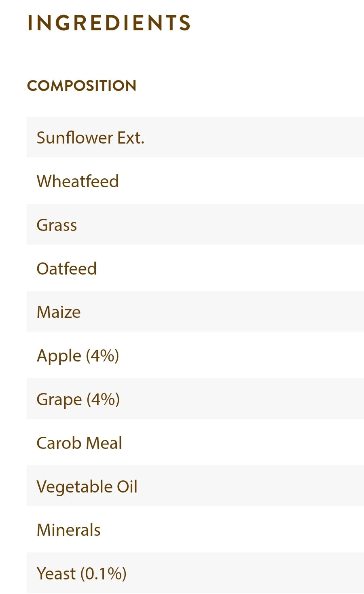
Task: Click the COMPOSITION subheading
Action: pos(81,86)
